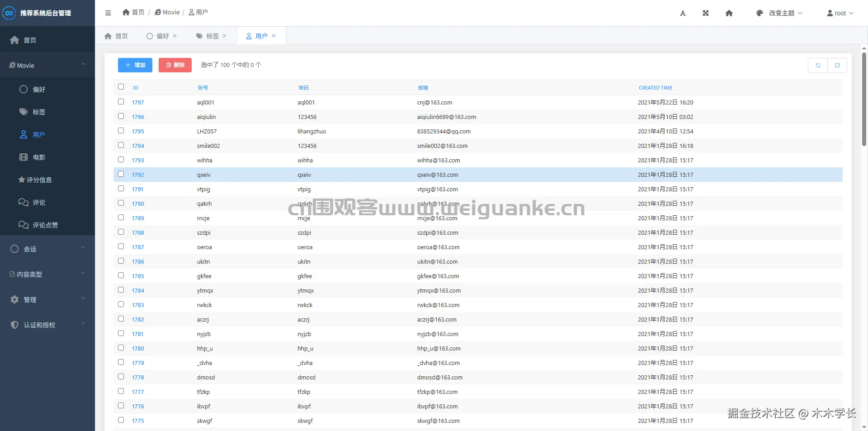Click the refresh table icon button

[x=818, y=65]
